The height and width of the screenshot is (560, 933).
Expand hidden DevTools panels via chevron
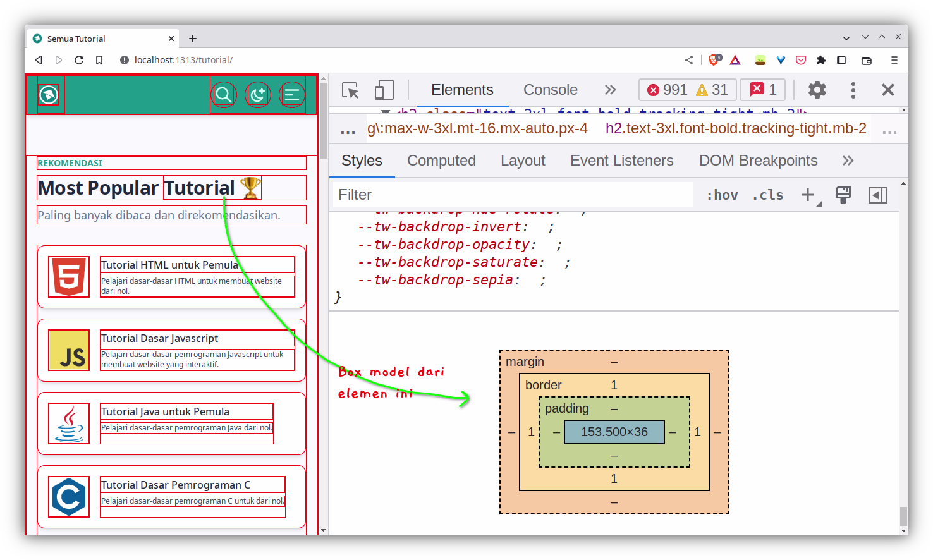(x=610, y=90)
